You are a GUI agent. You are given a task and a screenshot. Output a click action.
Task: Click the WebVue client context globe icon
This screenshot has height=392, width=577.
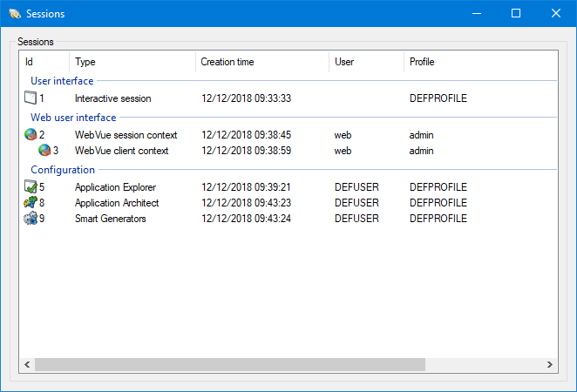pyautogui.click(x=44, y=150)
